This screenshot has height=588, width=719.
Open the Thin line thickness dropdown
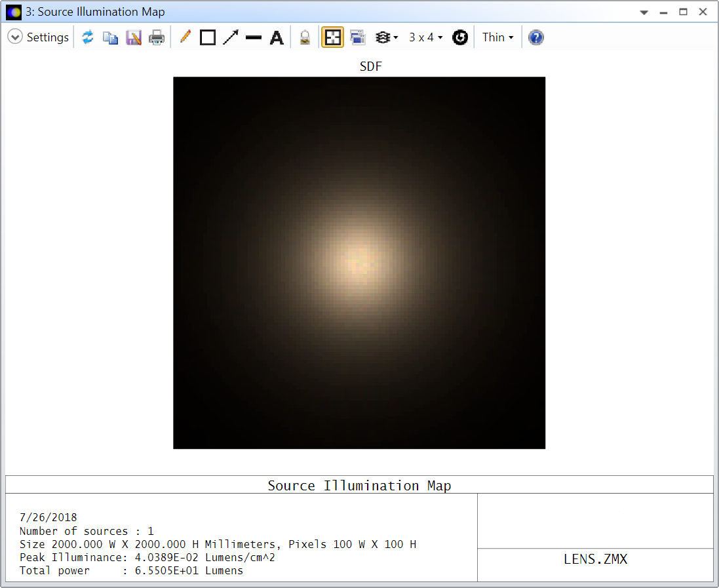click(x=497, y=37)
